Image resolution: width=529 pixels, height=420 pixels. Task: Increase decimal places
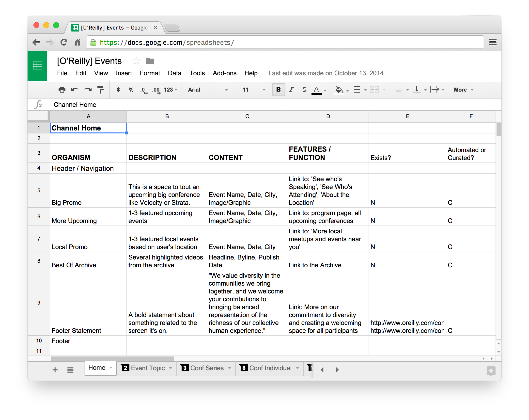(x=156, y=90)
